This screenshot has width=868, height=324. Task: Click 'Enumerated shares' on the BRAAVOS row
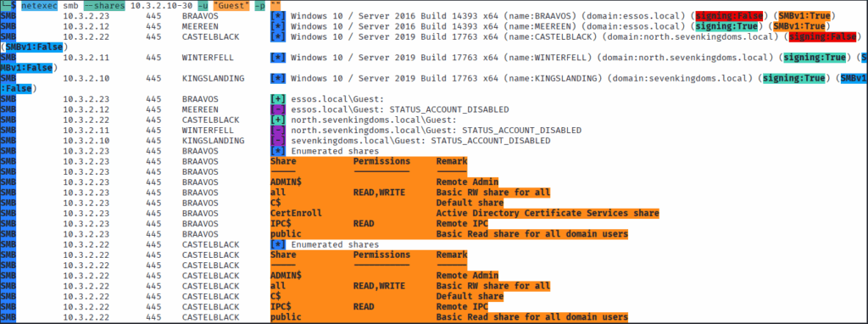[x=335, y=151]
